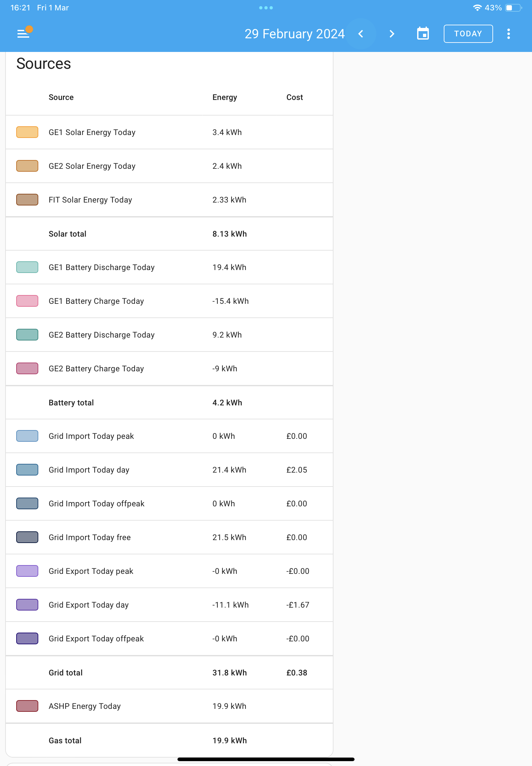
Task: Click FIT Solar Energy Today color swatch
Action: [27, 199]
